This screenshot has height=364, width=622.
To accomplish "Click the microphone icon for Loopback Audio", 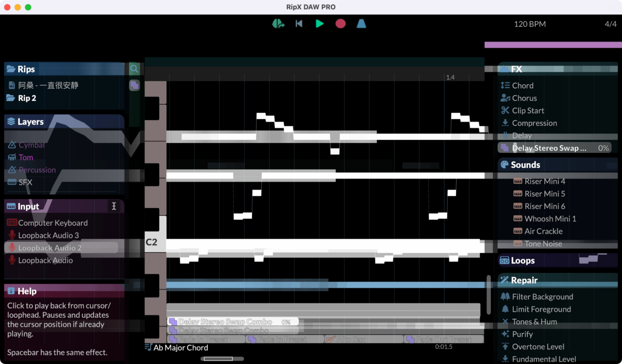I will [12, 260].
